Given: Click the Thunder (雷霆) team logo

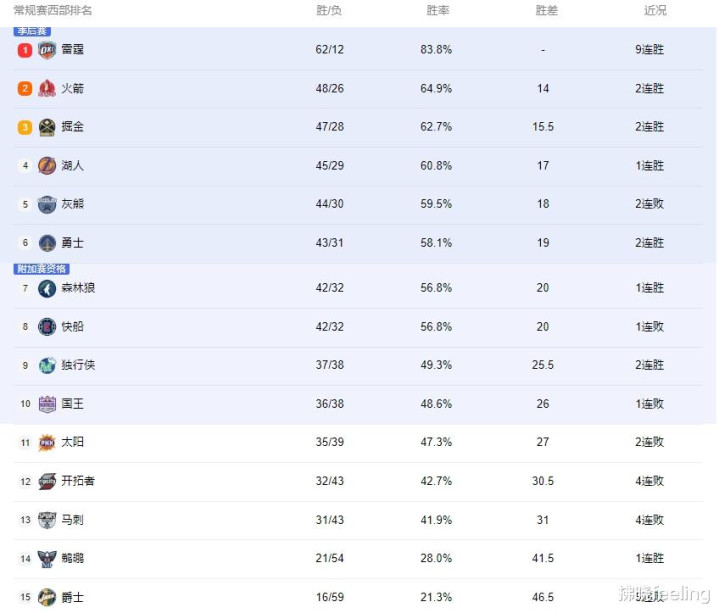Looking at the screenshot, I should point(47,50).
